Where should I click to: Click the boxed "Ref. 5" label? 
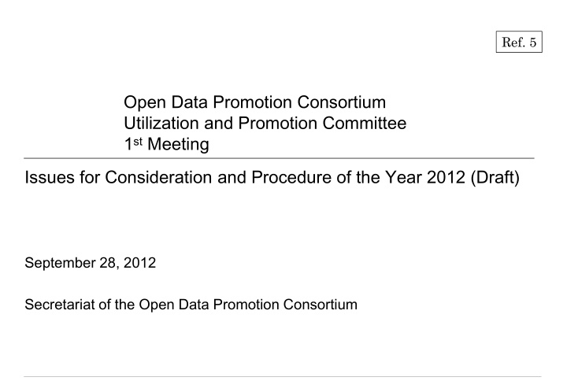pos(520,43)
